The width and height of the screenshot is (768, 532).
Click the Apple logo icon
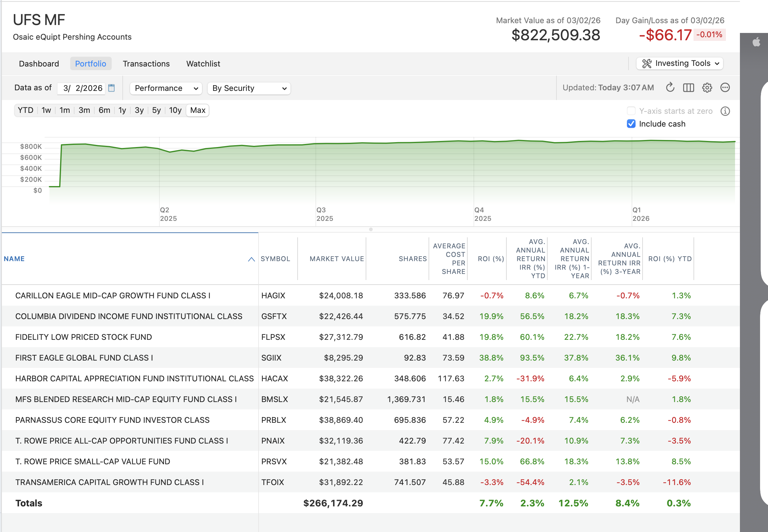[756, 42]
